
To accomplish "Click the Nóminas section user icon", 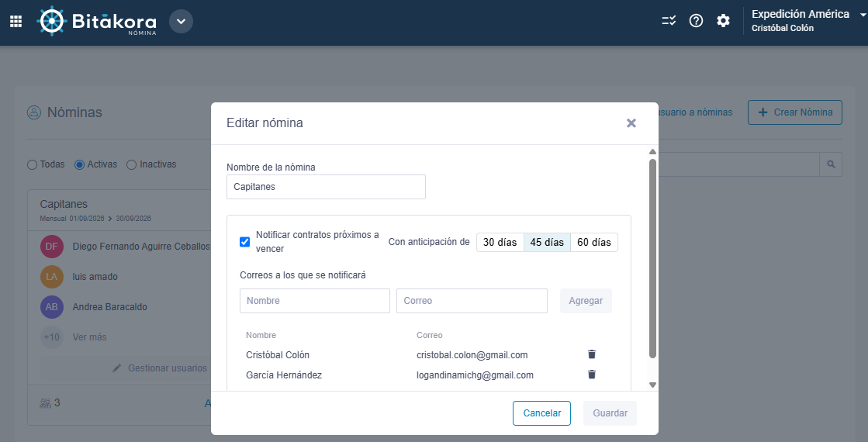I will click(34, 112).
